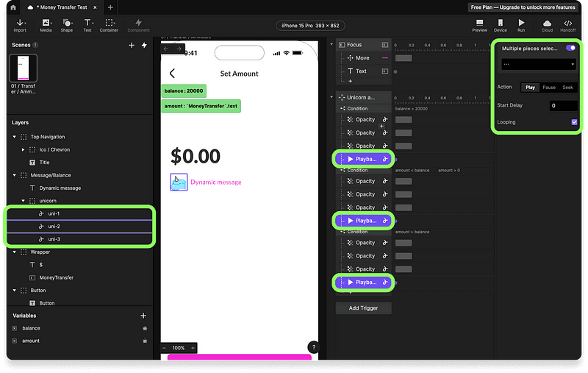The height and width of the screenshot is (373, 588).
Task: Set Action to Seek
Action: pyautogui.click(x=567, y=88)
